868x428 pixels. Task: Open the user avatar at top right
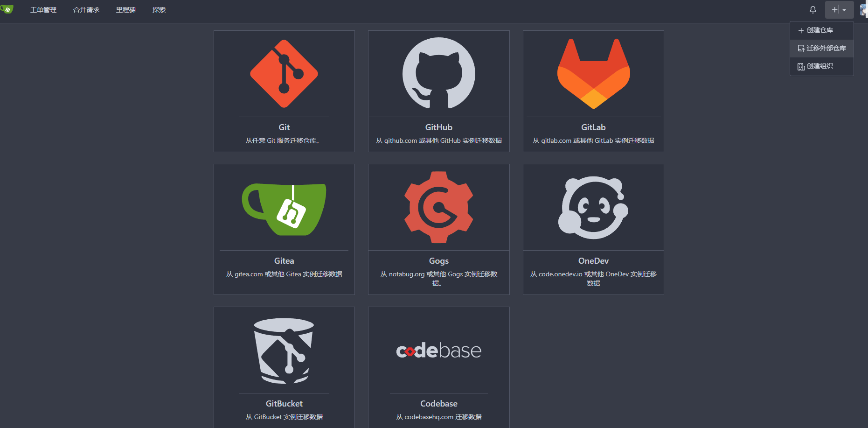coord(863,10)
